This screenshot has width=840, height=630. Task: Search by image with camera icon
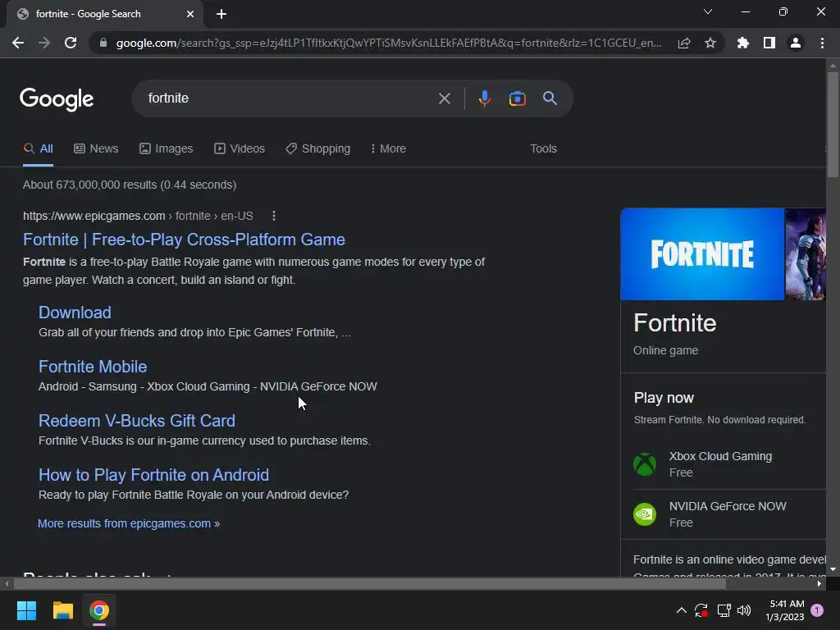[x=517, y=98]
